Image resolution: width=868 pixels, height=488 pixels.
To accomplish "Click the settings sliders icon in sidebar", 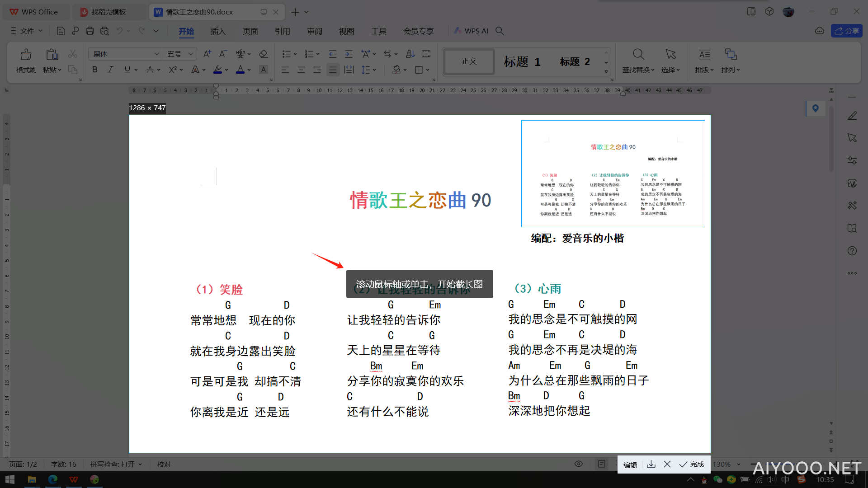I will [852, 160].
